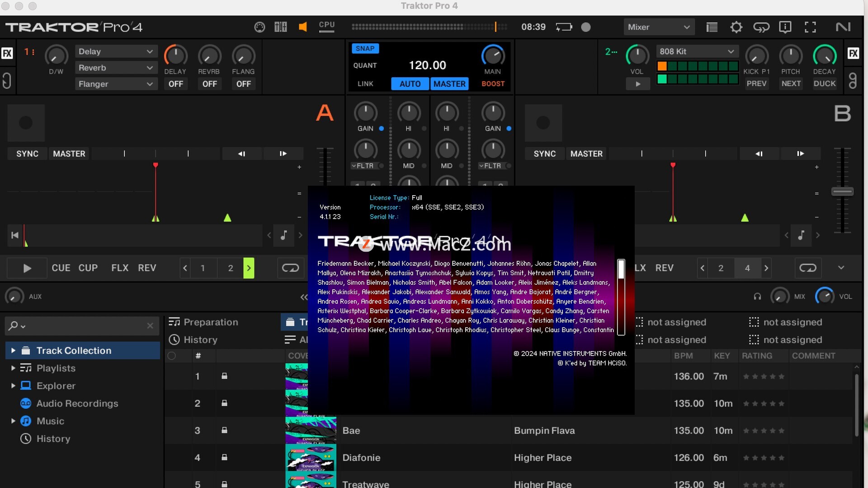Open the Delay effect dropdown
The image size is (868, 488).
click(116, 52)
